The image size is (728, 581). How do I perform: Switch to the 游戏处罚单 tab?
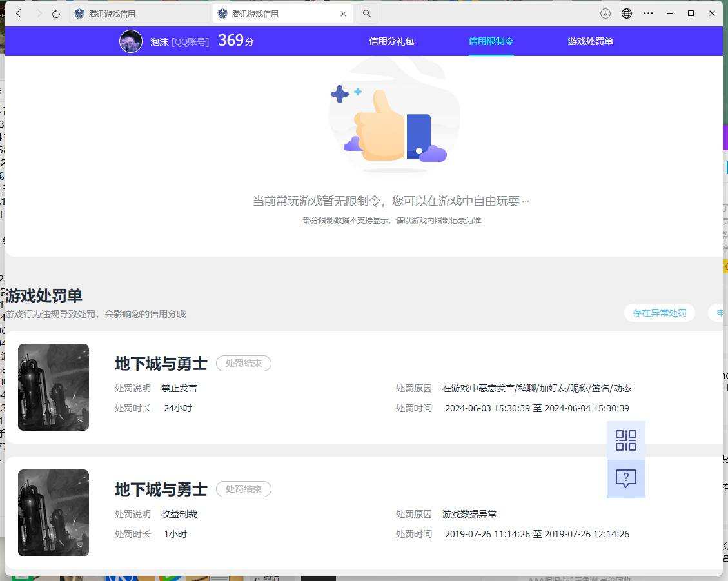point(590,41)
